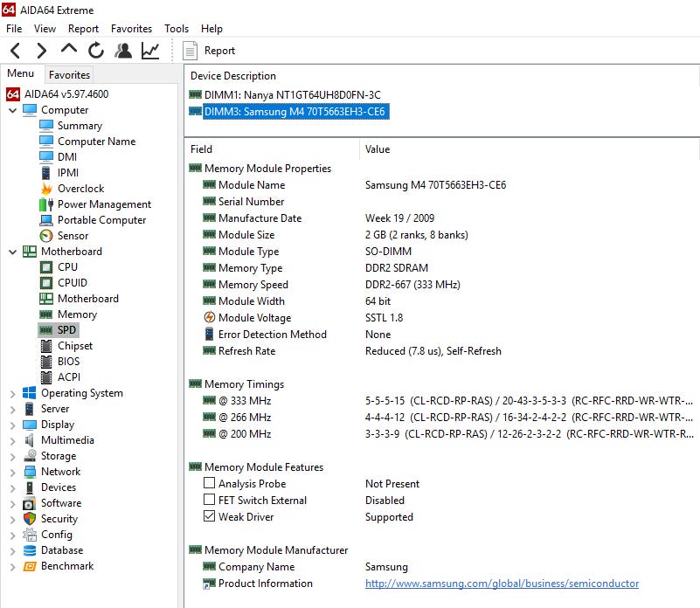
Task: Switch to the Menu tab
Action: coord(20,73)
